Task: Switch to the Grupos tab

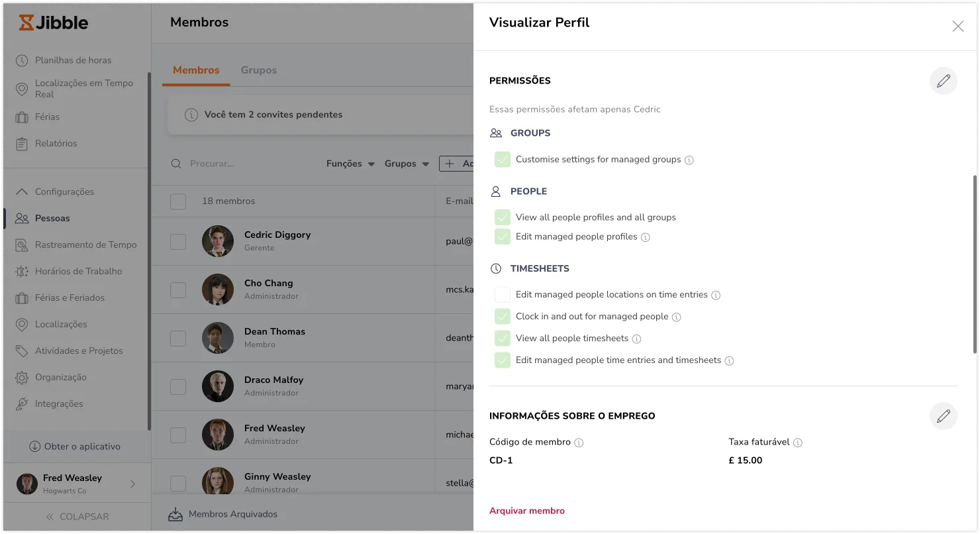Action: point(259,70)
